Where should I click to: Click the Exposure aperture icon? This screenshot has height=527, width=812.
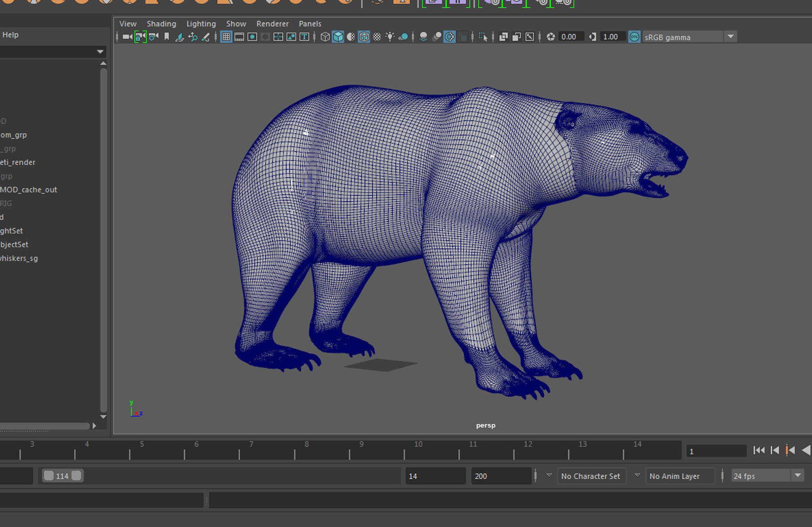pyautogui.click(x=551, y=37)
